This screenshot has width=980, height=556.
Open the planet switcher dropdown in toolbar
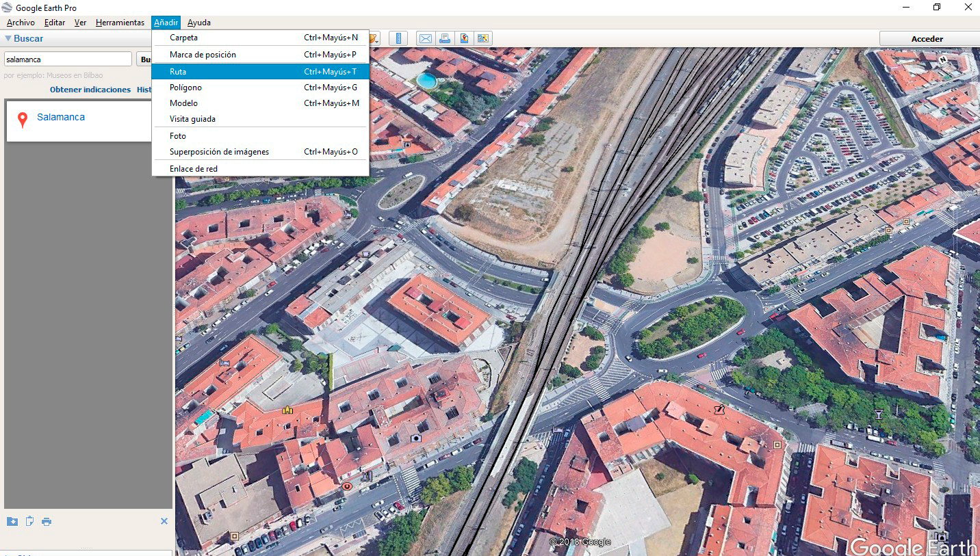(374, 38)
